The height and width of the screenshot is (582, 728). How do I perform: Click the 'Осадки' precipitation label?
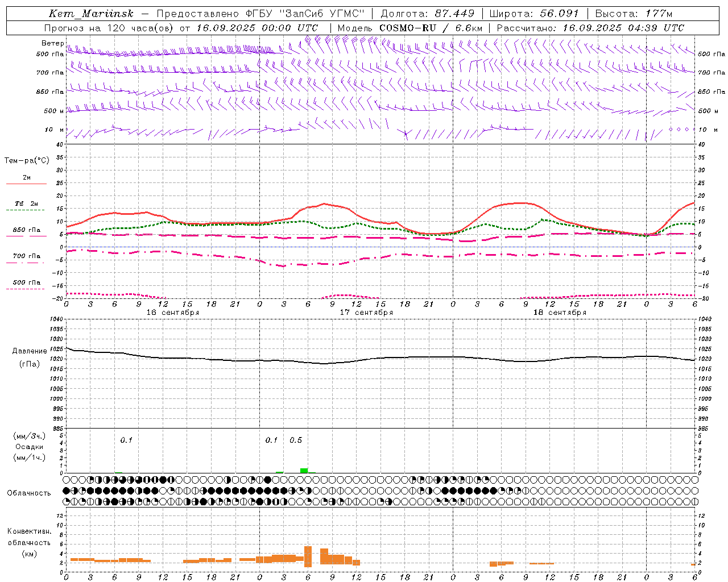coord(29,447)
